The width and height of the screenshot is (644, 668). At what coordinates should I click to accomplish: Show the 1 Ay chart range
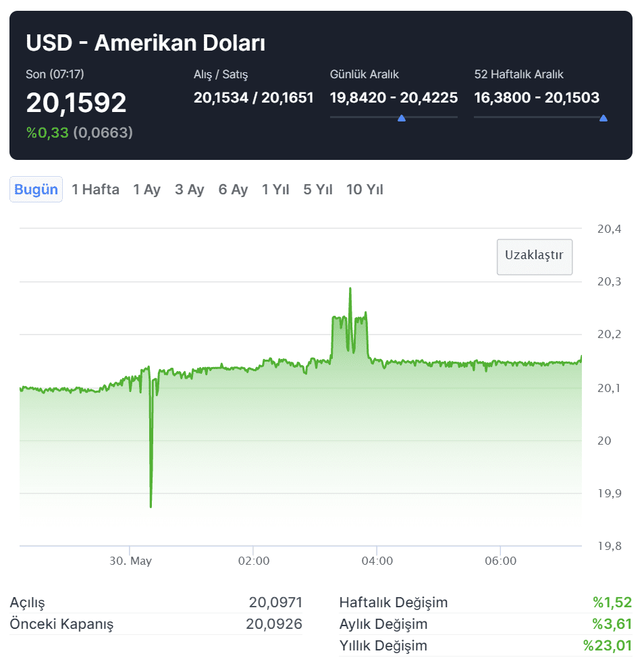146,190
